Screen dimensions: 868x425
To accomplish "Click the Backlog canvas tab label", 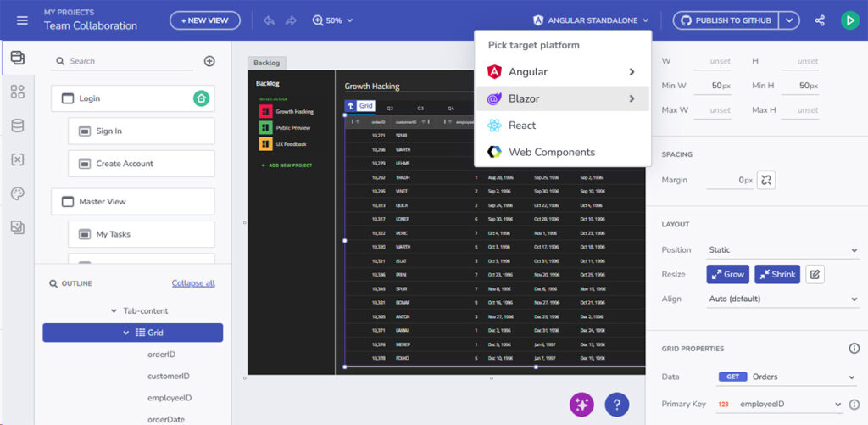I will tap(267, 63).
